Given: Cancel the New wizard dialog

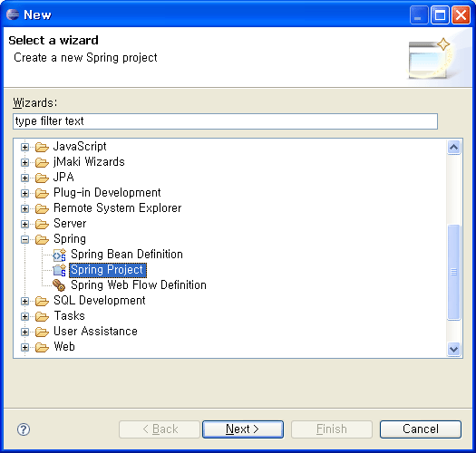Looking at the screenshot, I should coord(421,429).
